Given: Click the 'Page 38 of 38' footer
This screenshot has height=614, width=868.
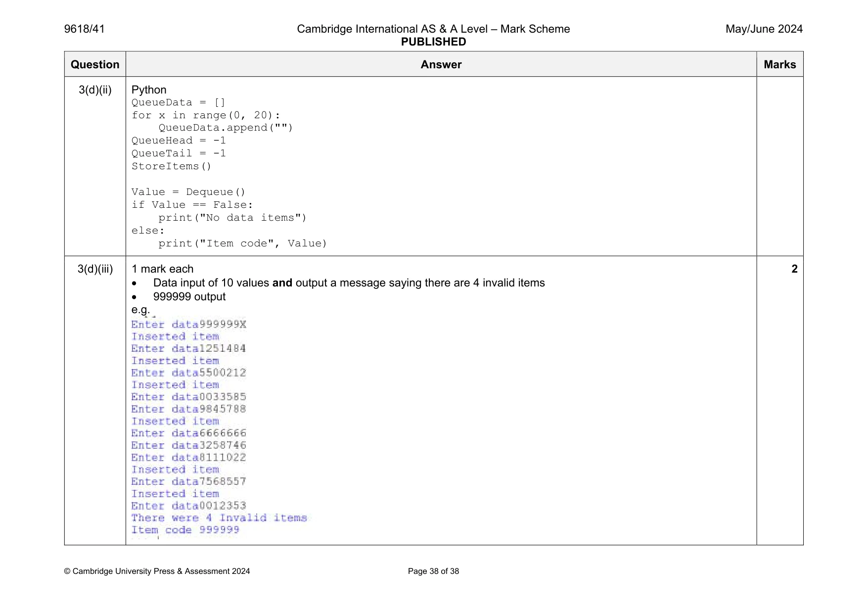Looking at the screenshot, I should (433, 571).
